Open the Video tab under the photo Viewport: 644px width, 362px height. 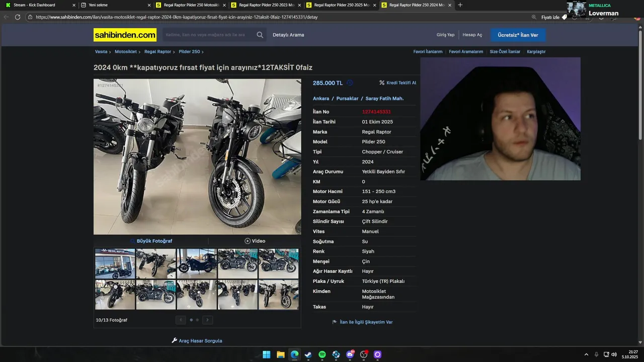pyautogui.click(x=255, y=241)
